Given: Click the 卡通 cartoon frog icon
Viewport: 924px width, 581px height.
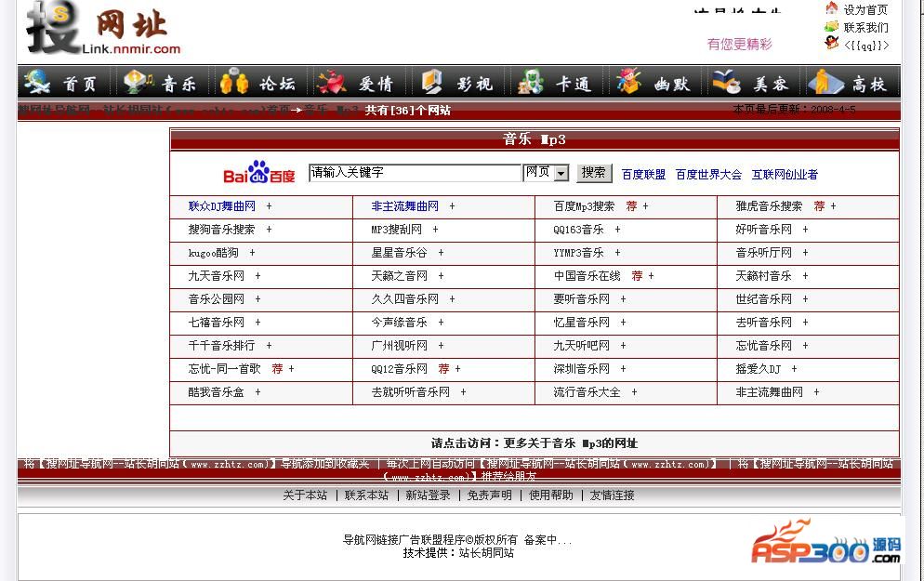Looking at the screenshot, I should (531, 82).
